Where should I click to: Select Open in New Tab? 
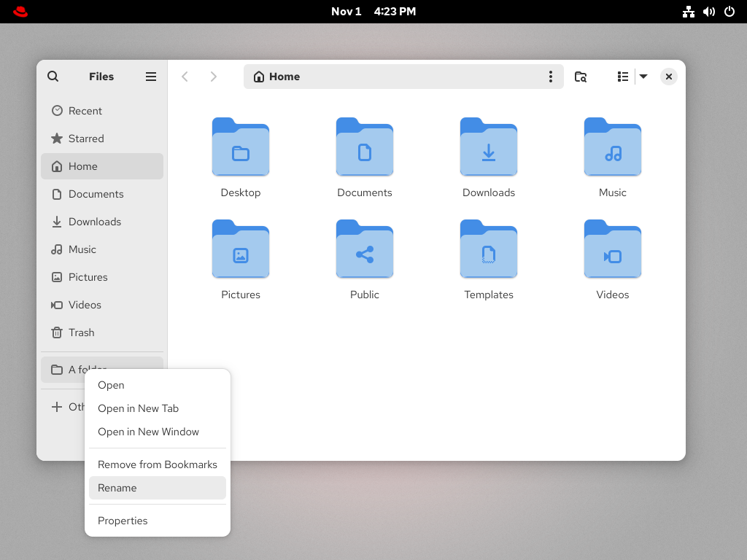pyautogui.click(x=139, y=408)
